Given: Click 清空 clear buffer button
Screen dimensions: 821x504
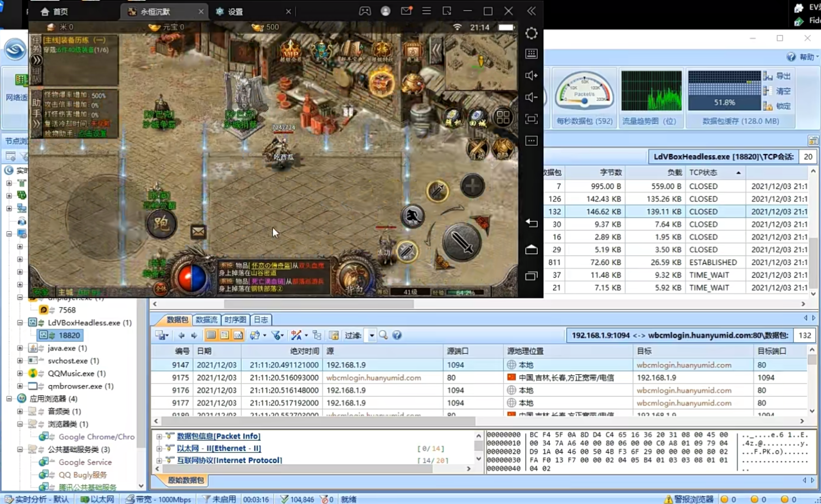Looking at the screenshot, I should pyautogui.click(x=778, y=91).
